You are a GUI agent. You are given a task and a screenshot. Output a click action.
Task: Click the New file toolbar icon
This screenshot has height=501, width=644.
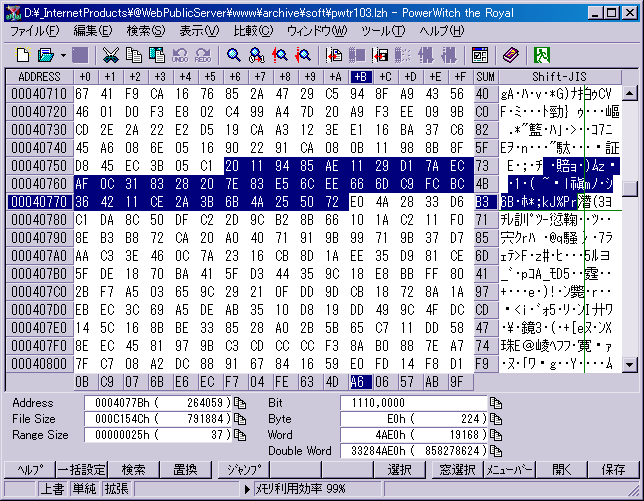23,55
